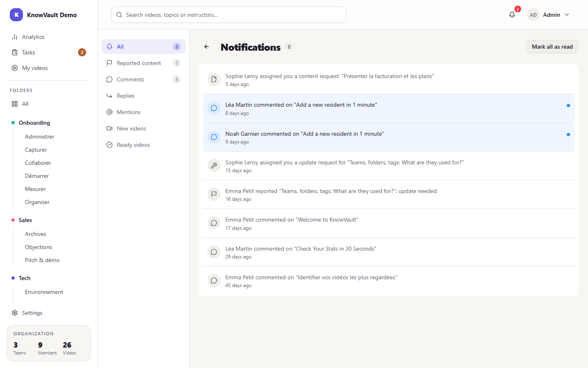Click the document icon on content request notification

point(214,79)
